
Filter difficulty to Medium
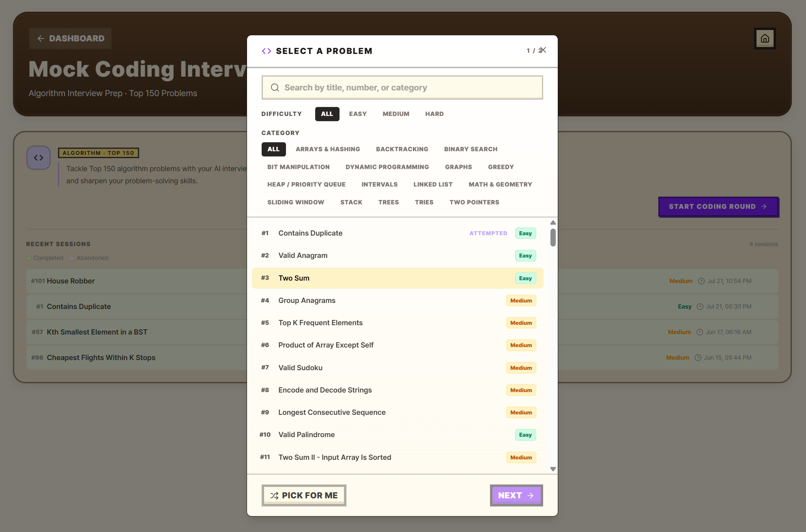click(396, 114)
